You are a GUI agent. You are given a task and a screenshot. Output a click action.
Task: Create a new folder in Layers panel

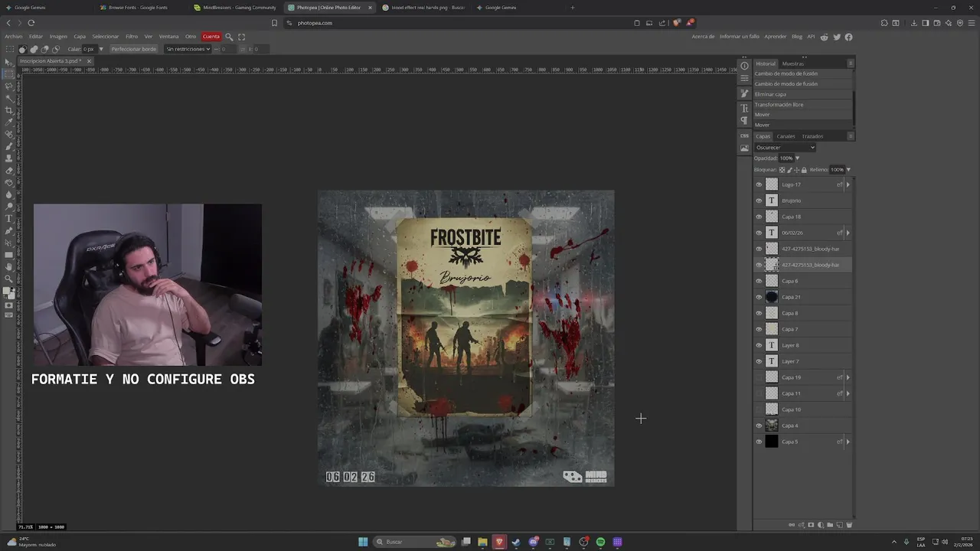[830, 525]
